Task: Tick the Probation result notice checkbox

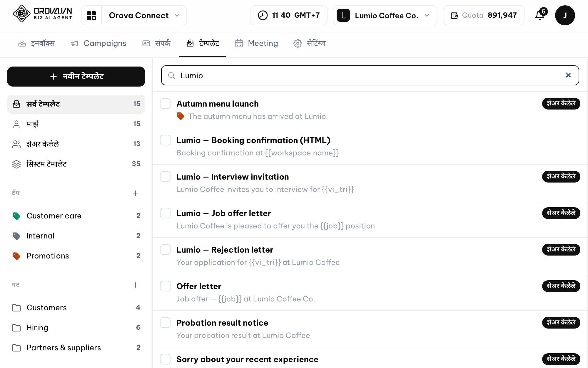Action: (x=165, y=323)
